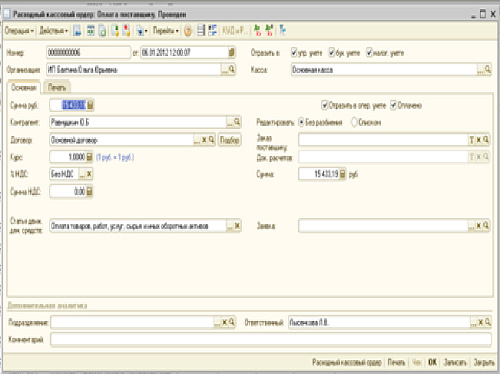Viewport: 500px width, 377px height.
Task: Clear the Статья движ. ден. средств field
Action: click(237, 226)
